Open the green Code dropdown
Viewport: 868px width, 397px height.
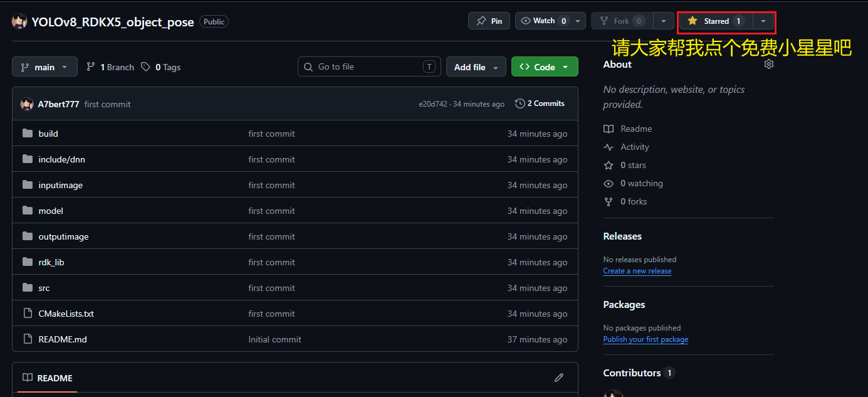tap(545, 67)
